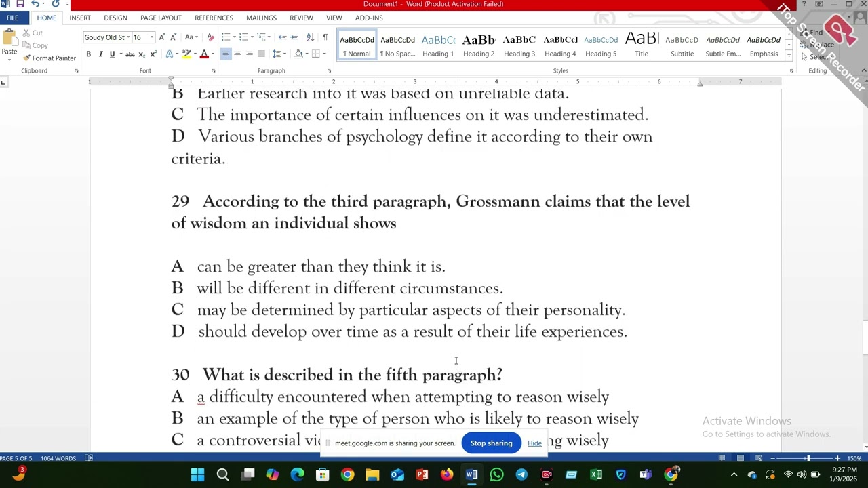Apply Subtitle style
Viewport: 868px width, 488px height.
[682, 45]
